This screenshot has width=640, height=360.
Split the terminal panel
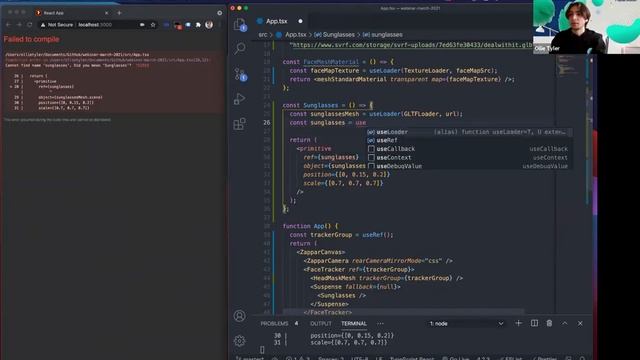click(534, 323)
